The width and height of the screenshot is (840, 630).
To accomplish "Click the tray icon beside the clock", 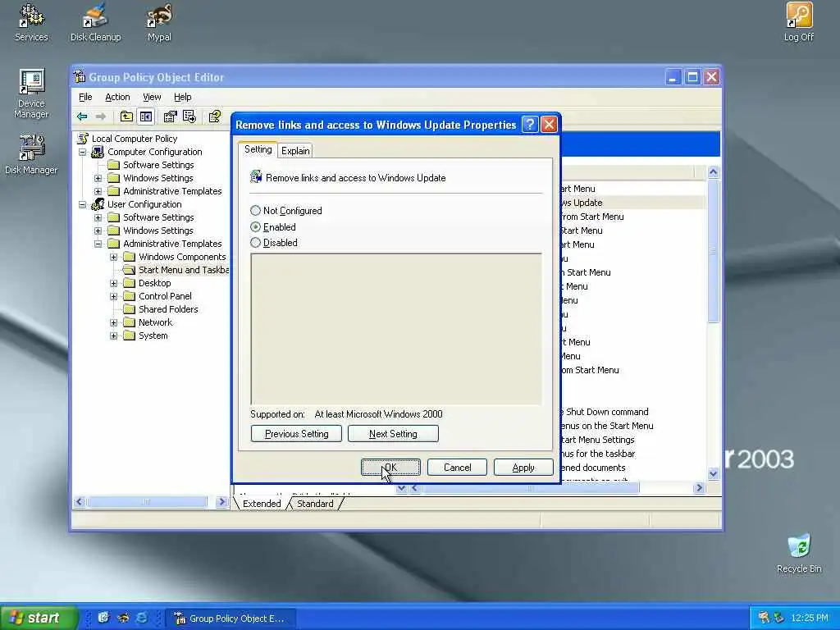I will pos(779,618).
